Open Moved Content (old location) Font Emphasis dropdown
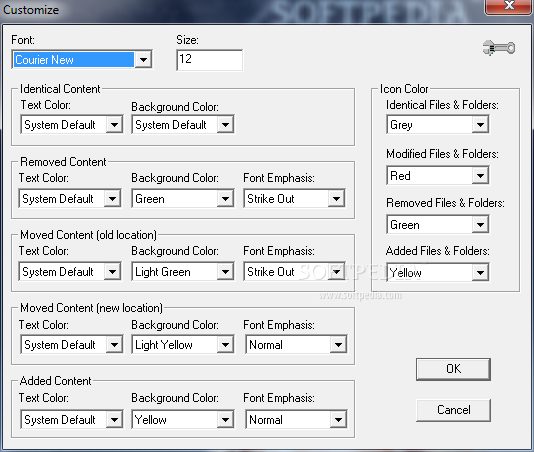 pos(294,271)
